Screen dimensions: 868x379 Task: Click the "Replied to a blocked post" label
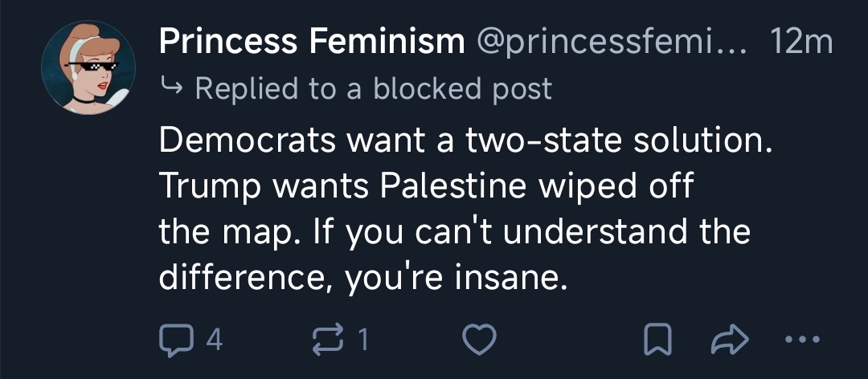[x=373, y=88]
